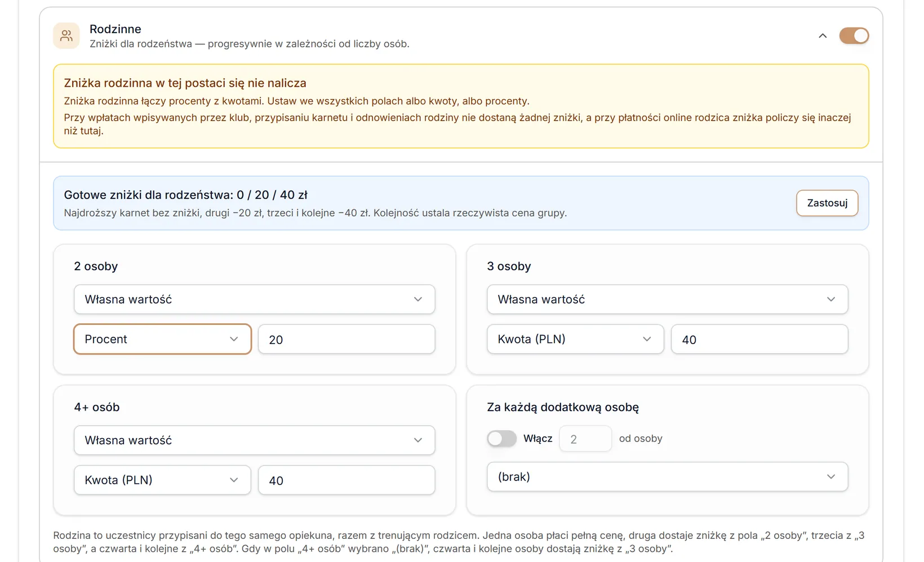The width and height of the screenshot is (924, 562).
Task: Open Kwota (PLN) dropdown under 4+ osób
Action: point(162,480)
